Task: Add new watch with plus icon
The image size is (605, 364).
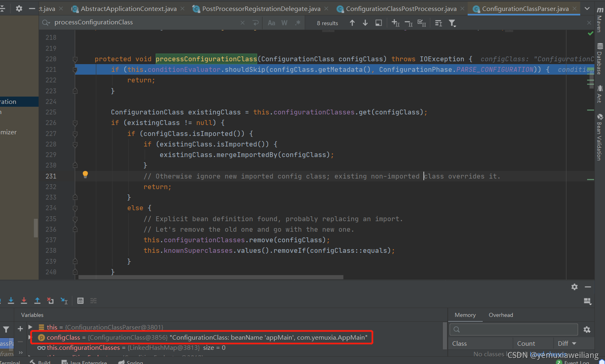Action: click(x=20, y=329)
